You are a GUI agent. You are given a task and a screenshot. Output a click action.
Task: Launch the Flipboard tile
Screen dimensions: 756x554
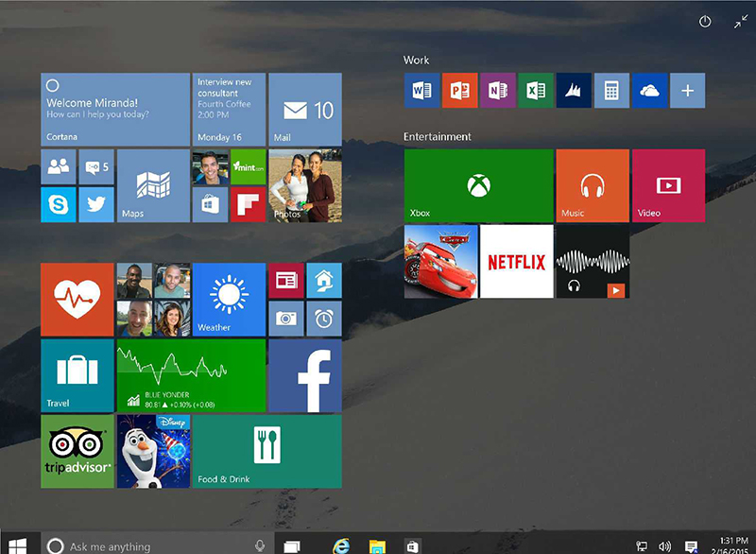pyautogui.click(x=249, y=205)
